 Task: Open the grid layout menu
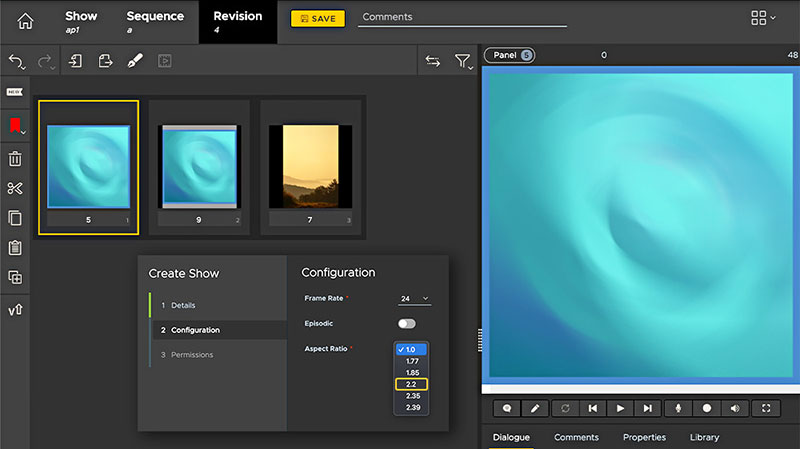click(x=763, y=18)
